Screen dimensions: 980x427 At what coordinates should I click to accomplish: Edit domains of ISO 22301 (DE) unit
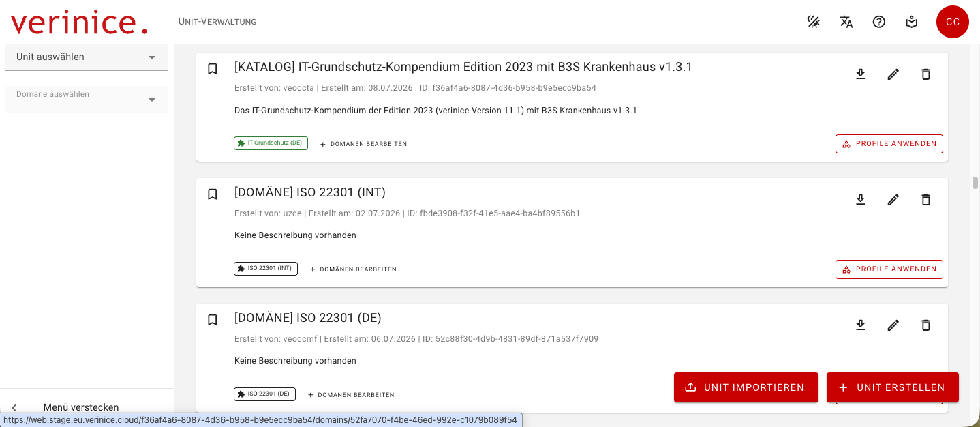[351, 395]
